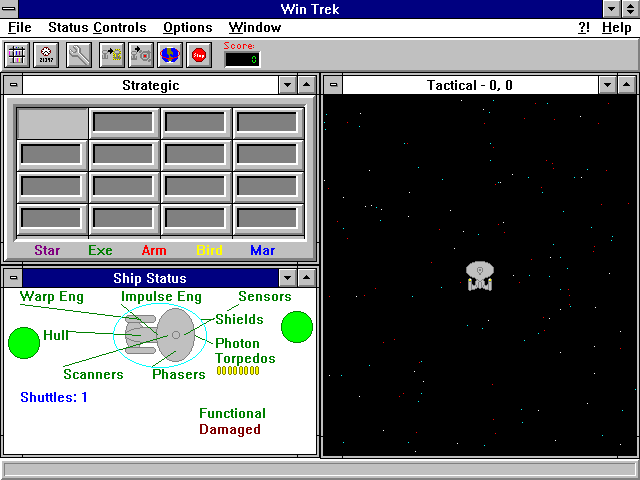The width and height of the screenshot is (640, 480).
Task: Select the highlighted sector cell in the Strategic grid
Action: [x=52, y=123]
